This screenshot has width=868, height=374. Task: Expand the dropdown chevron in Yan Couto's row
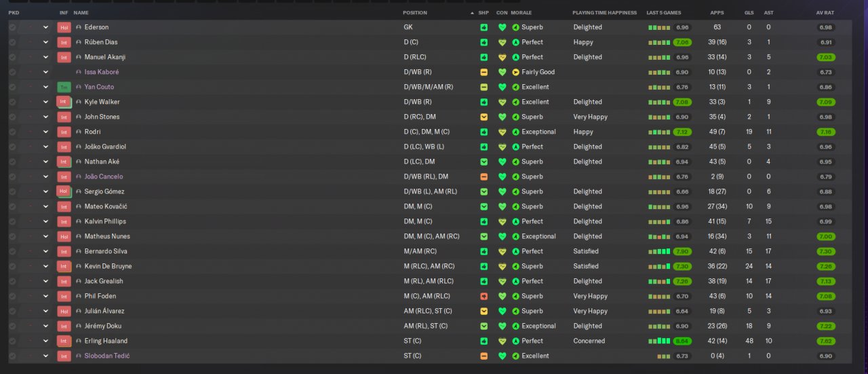(46, 87)
